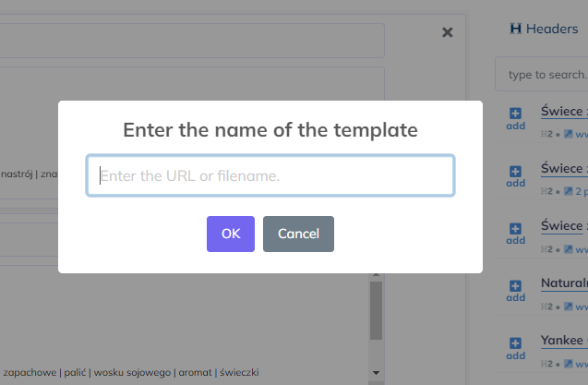Click scrollbar down arrow in text area
The width and height of the screenshot is (588, 385).
pos(375,373)
